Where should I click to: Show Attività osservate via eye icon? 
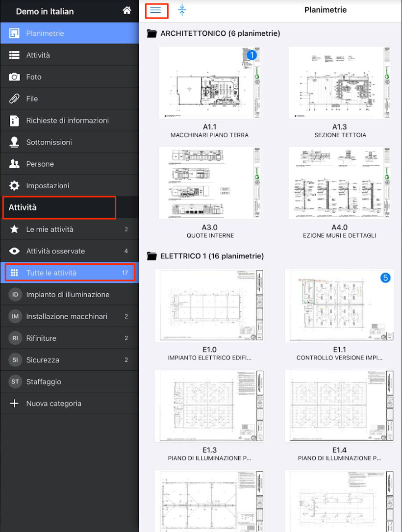tap(15, 251)
